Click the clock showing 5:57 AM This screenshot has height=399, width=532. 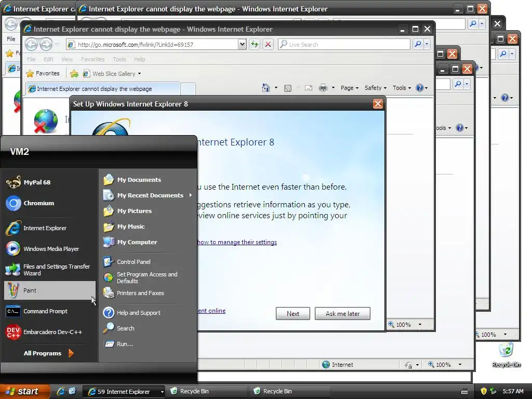513,391
